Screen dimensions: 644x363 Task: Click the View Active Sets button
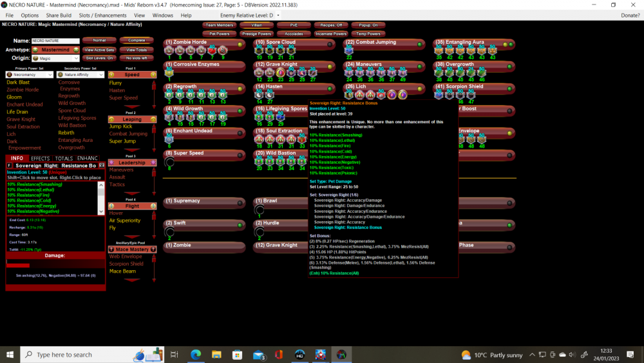click(99, 50)
